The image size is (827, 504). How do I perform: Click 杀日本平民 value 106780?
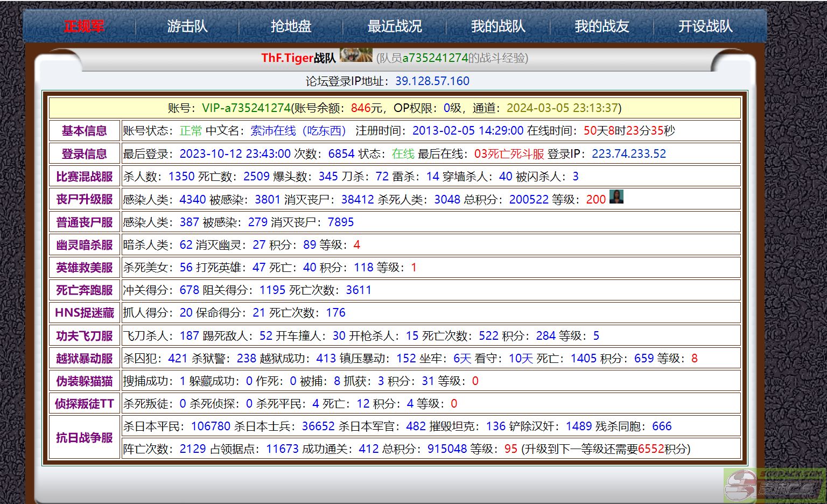pyautogui.click(x=211, y=426)
